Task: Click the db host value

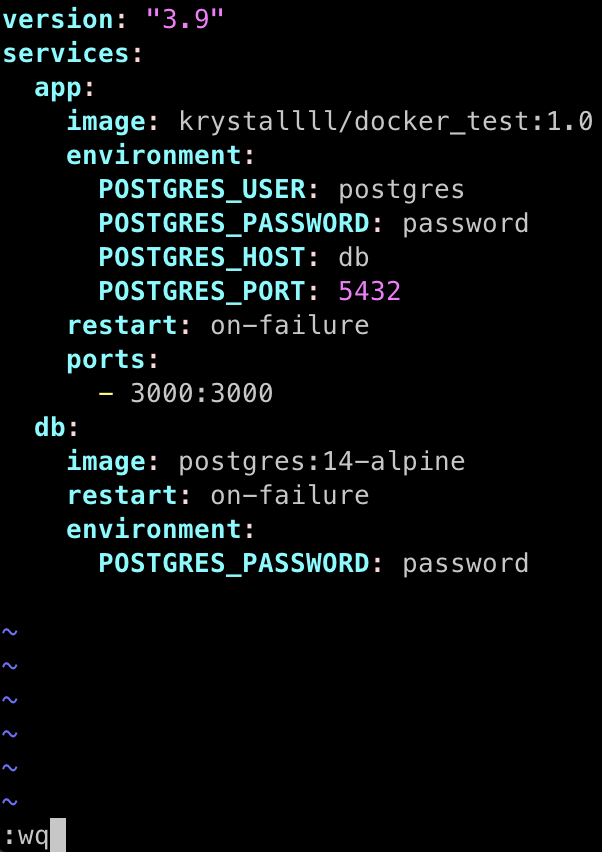Action: [354, 258]
